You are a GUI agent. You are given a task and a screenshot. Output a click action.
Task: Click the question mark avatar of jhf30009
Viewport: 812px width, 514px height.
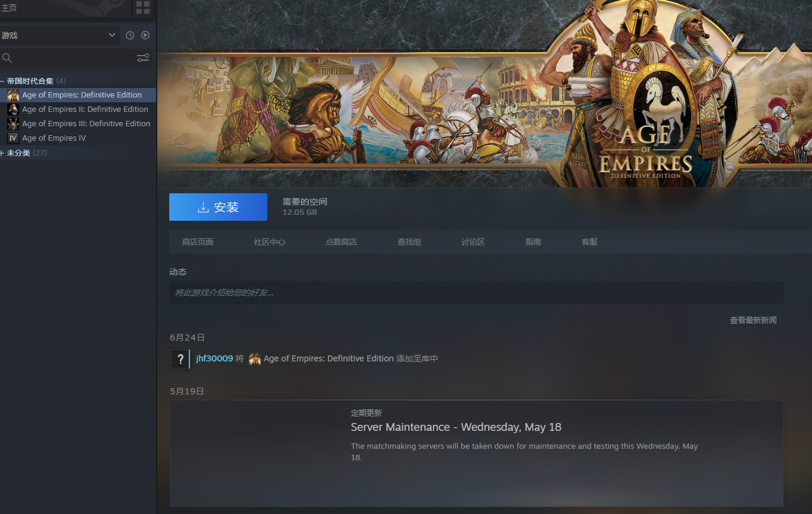(181, 358)
